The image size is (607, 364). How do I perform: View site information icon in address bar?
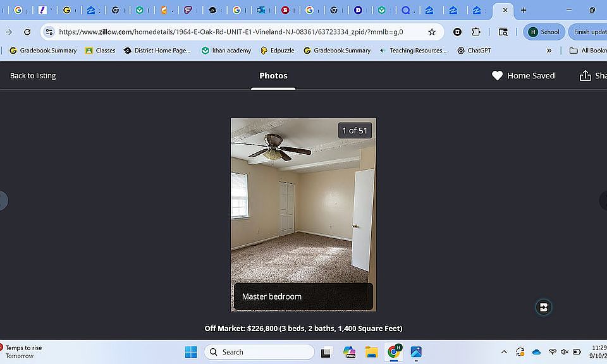[49, 32]
